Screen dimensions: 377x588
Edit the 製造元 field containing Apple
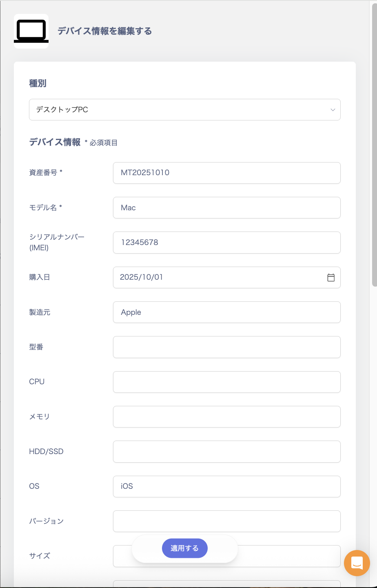pos(226,312)
